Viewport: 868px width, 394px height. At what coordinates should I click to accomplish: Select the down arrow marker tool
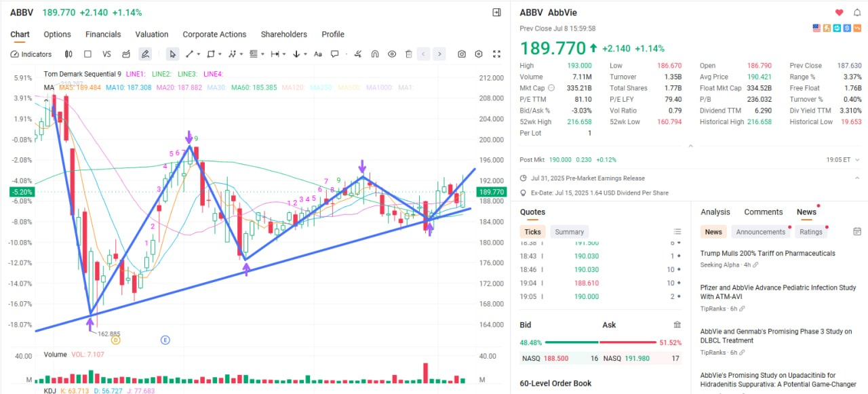296,54
